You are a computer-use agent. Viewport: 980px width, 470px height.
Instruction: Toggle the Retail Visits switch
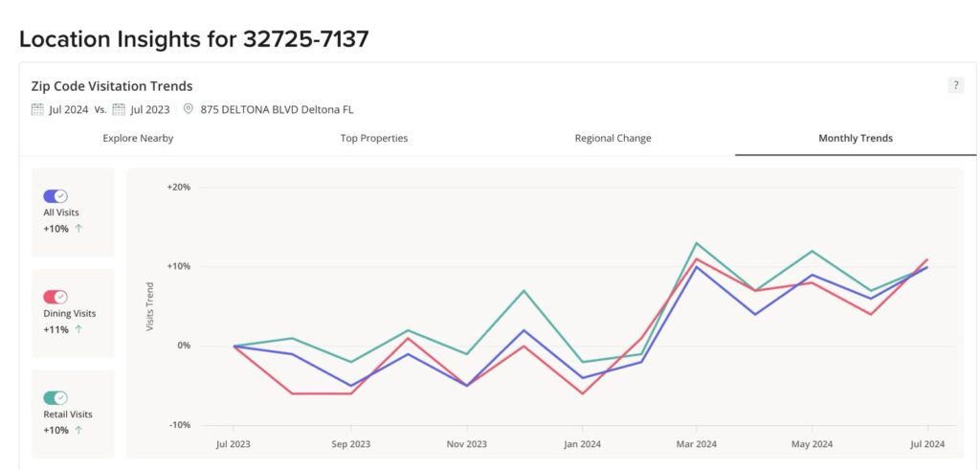[56, 398]
